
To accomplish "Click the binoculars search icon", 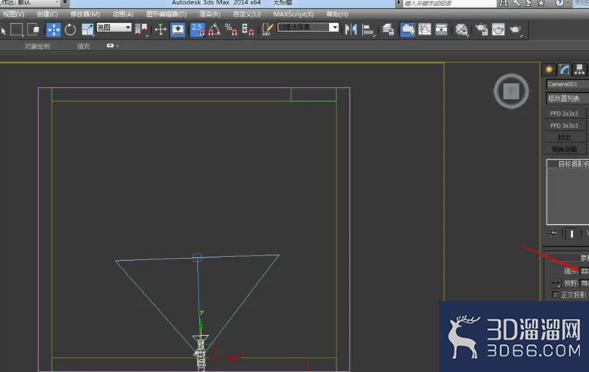I will point(503,3).
